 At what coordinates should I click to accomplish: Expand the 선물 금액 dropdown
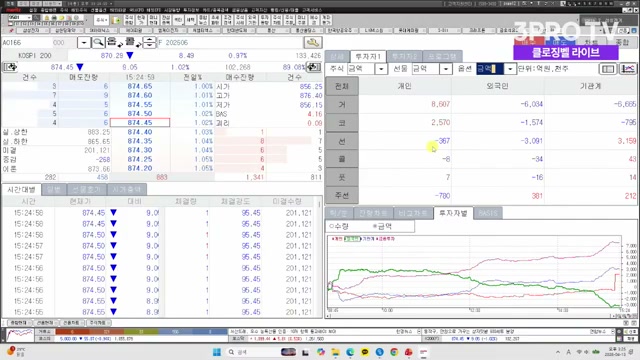click(x=446, y=69)
